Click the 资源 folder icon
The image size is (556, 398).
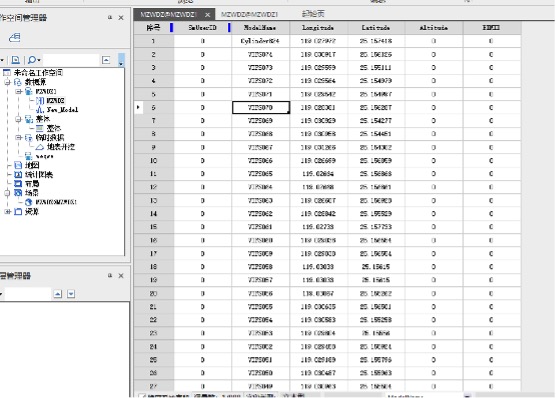pos(18,211)
